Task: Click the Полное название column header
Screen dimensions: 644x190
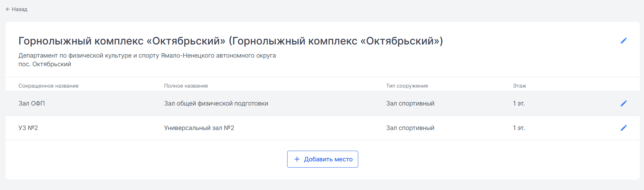Action: coord(186,86)
